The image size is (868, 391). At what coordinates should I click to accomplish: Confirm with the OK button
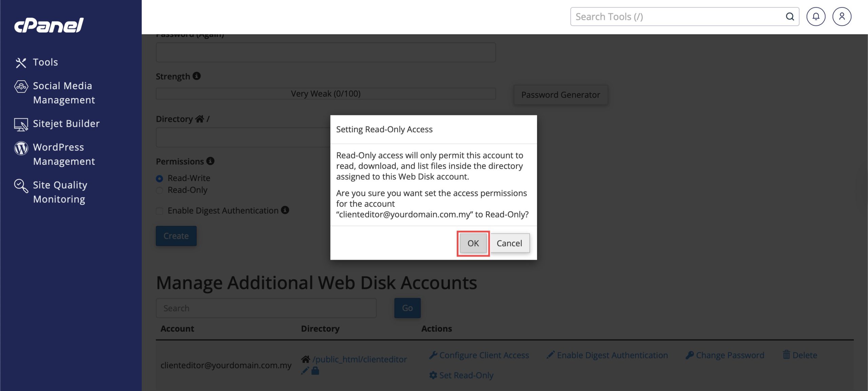pos(473,243)
